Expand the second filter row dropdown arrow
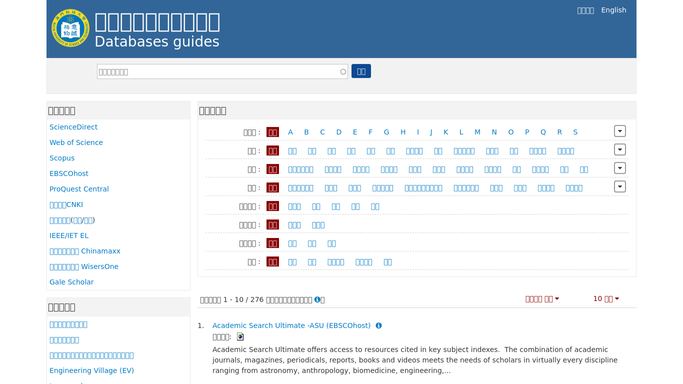Viewport: 683px width, 384px height. (x=620, y=150)
